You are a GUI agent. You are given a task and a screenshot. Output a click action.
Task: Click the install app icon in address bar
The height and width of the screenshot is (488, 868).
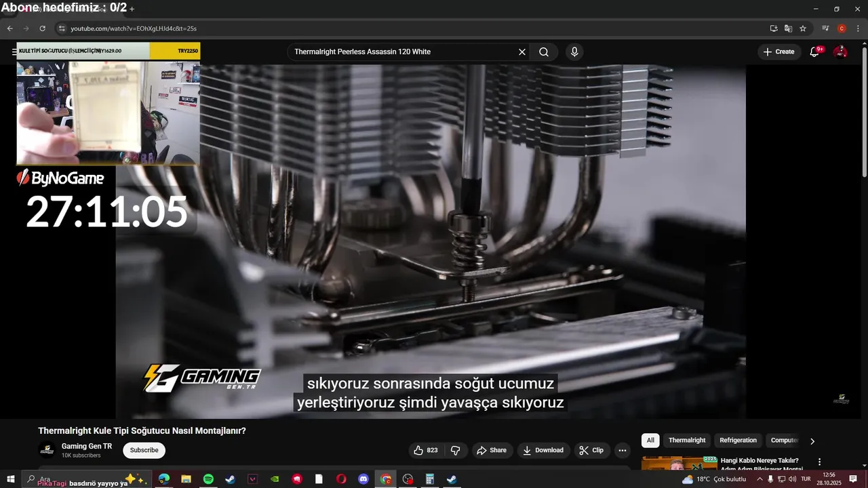[x=774, y=28]
